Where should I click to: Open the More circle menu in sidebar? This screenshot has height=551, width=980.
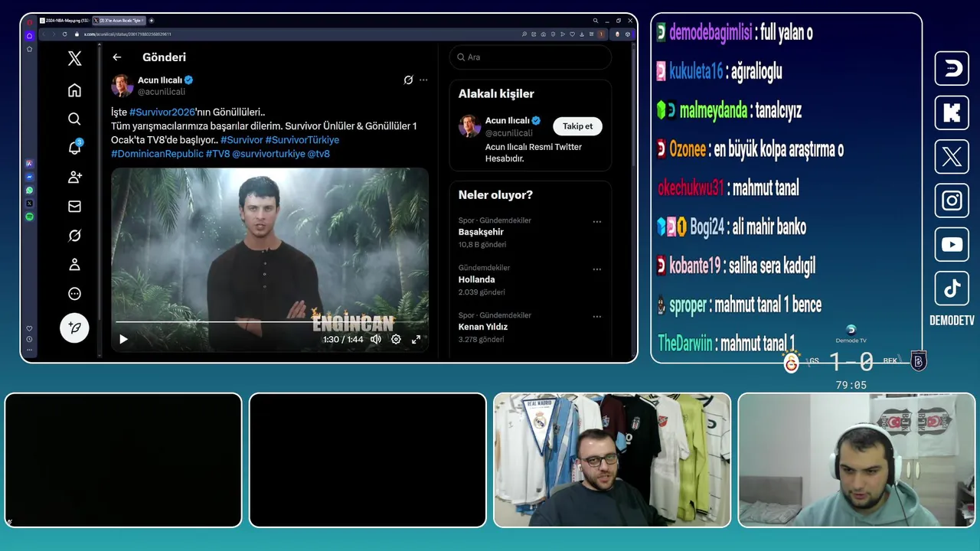[x=74, y=294]
